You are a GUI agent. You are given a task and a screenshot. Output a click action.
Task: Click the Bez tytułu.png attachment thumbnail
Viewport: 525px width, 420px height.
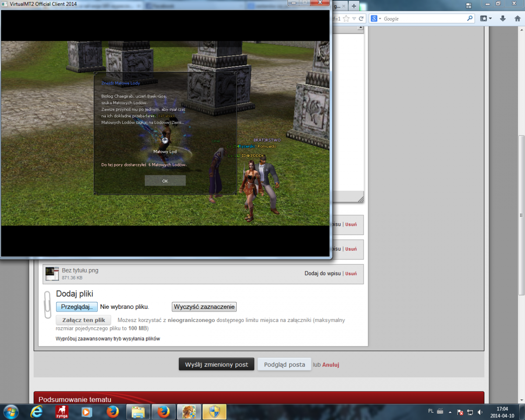click(52, 274)
